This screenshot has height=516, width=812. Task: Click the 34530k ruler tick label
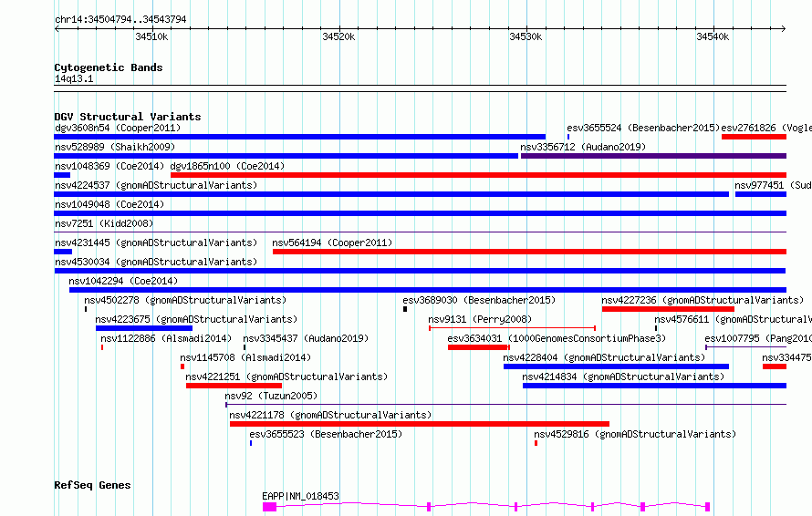(x=526, y=36)
